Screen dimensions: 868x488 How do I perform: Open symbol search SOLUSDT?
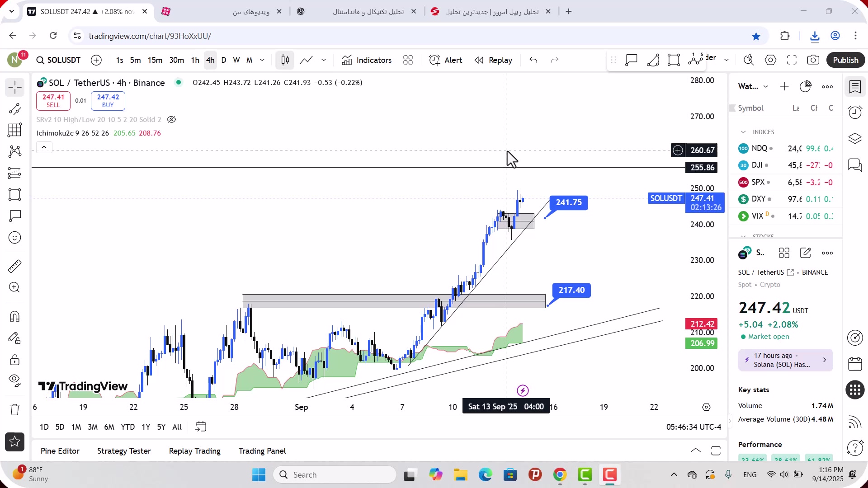click(58, 60)
